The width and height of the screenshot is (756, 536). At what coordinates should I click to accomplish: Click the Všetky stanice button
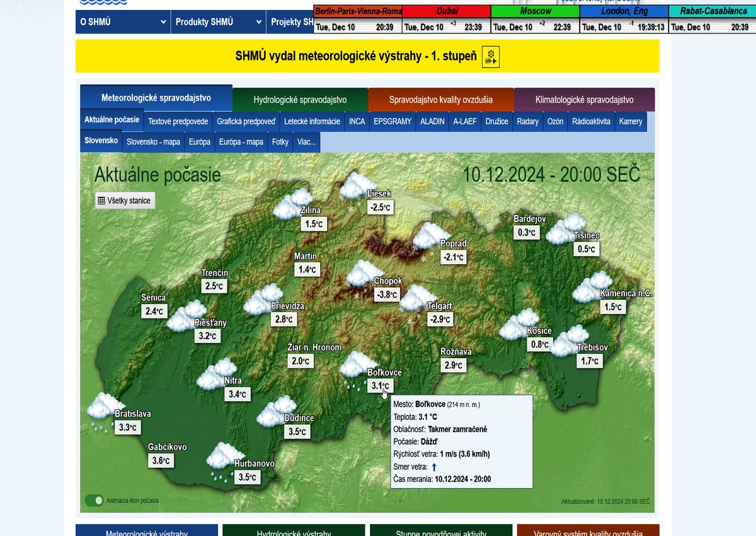[x=124, y=201]
